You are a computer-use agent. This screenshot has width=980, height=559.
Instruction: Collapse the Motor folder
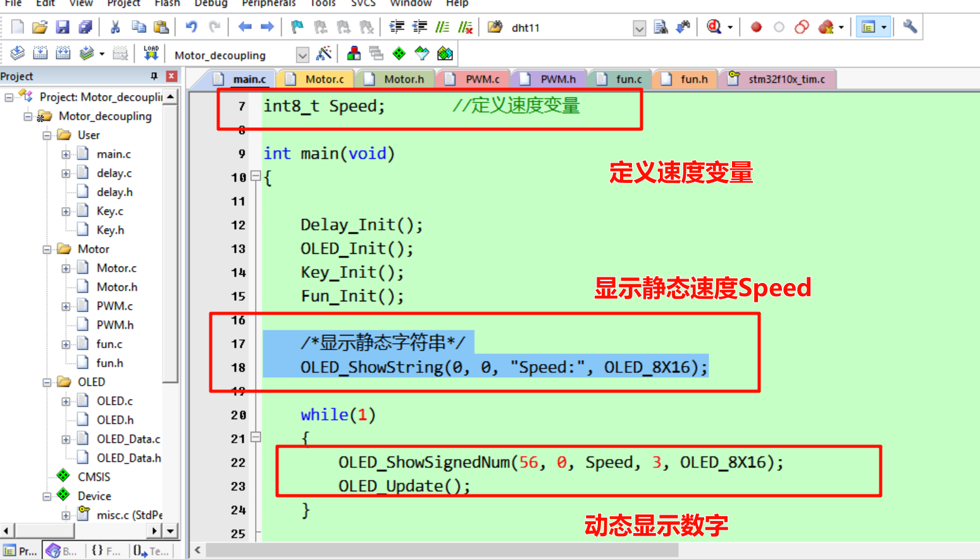[x=47, y=249]
